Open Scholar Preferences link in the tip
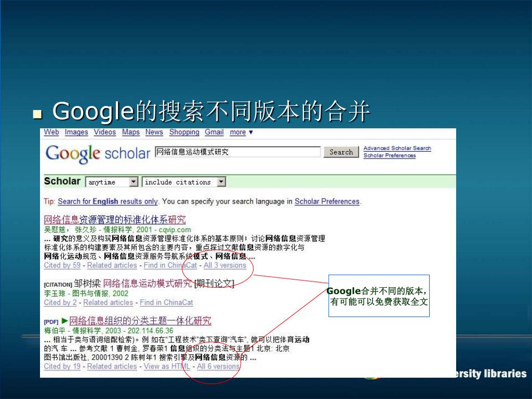The height and width of the screenshot is (399, 532). point(327,202)
